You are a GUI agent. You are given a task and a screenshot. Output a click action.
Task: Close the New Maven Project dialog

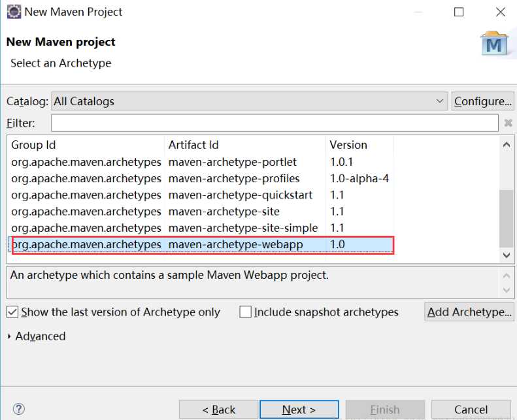(x=501, y=12)
